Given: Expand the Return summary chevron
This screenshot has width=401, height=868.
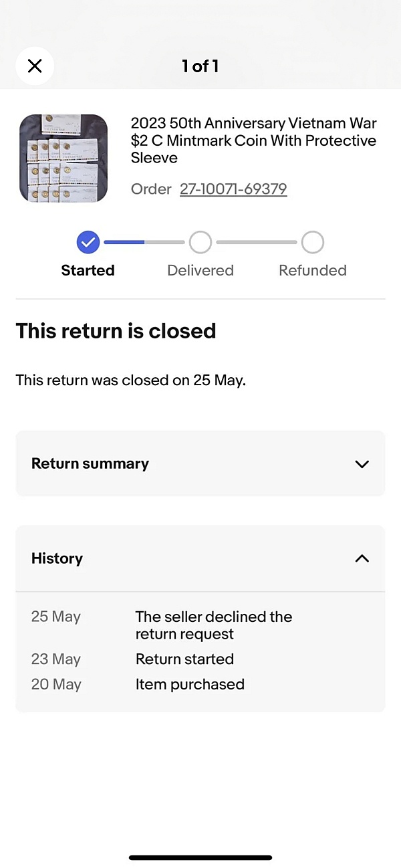Looking at the screenshot, I should 362,464.
